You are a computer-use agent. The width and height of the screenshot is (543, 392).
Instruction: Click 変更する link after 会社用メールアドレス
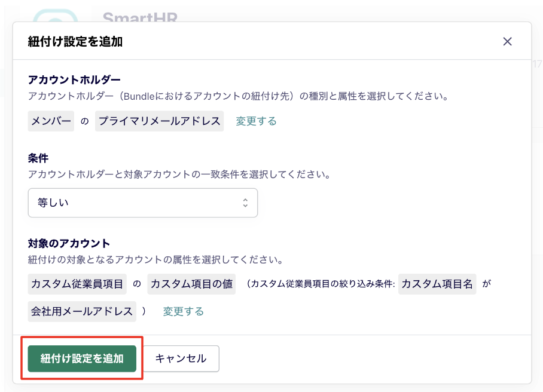click(183, 311)
